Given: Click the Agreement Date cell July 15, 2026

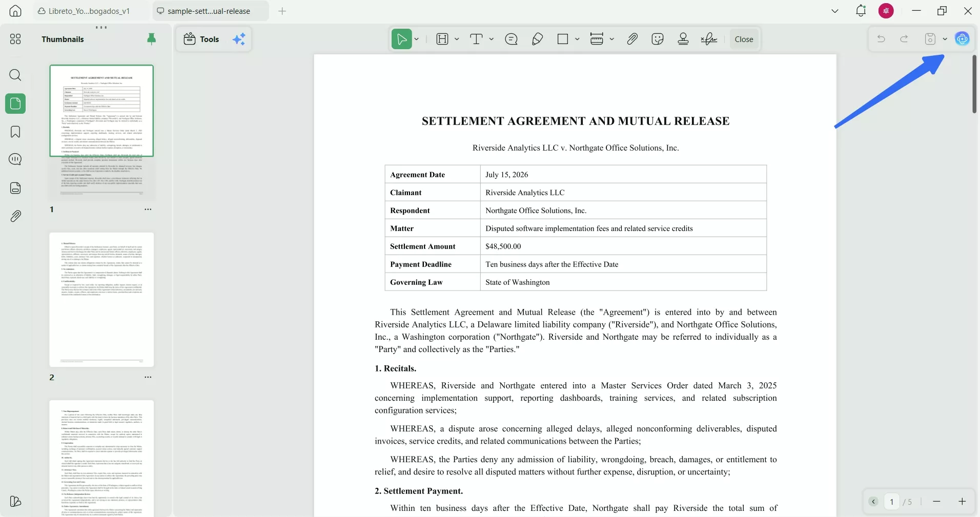Looking at the screenshot, I should (507, 175).
